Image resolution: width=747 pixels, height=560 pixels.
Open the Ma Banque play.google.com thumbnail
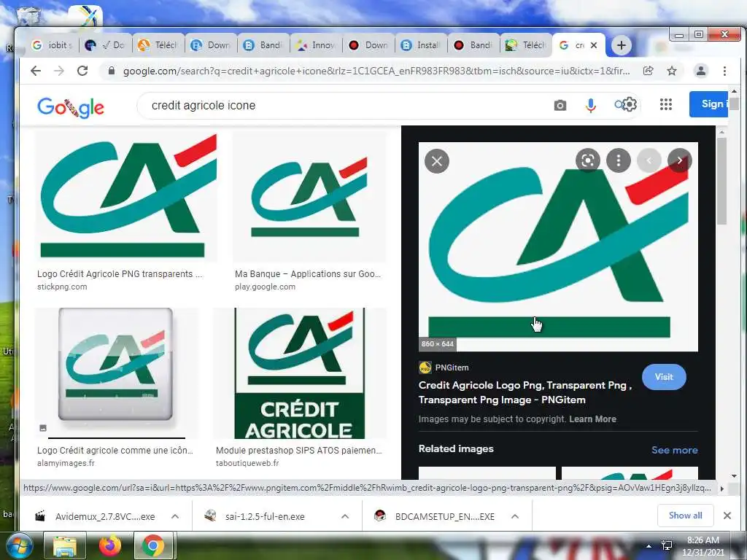click(x=309, y=196)
